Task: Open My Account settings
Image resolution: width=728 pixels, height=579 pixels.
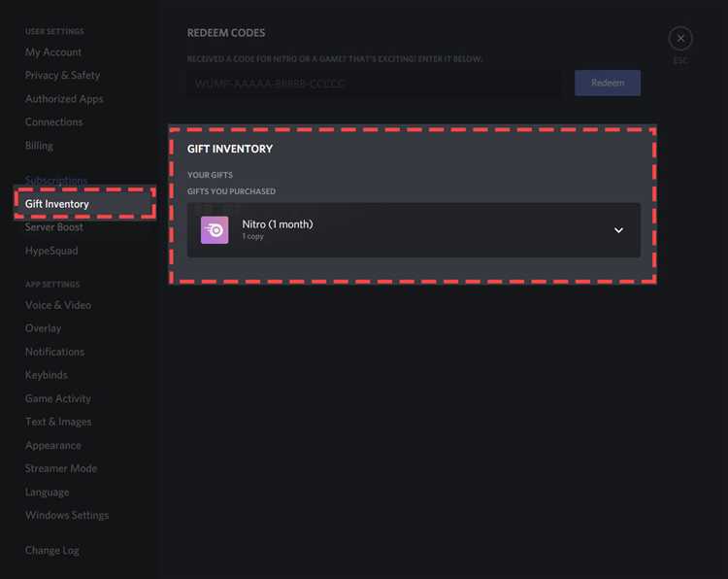Action: pyautogui.click(x=53, y=52)
